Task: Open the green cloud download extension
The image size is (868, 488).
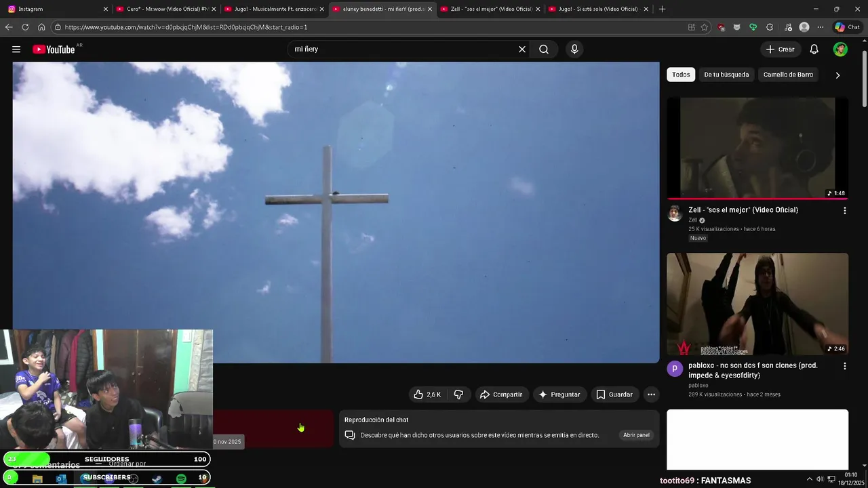Action: 753,27
